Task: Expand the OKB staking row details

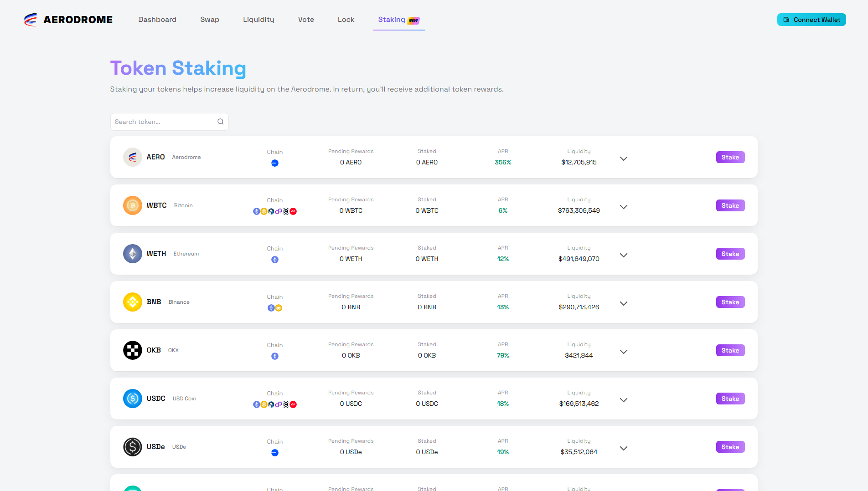Action: point(624,352)
